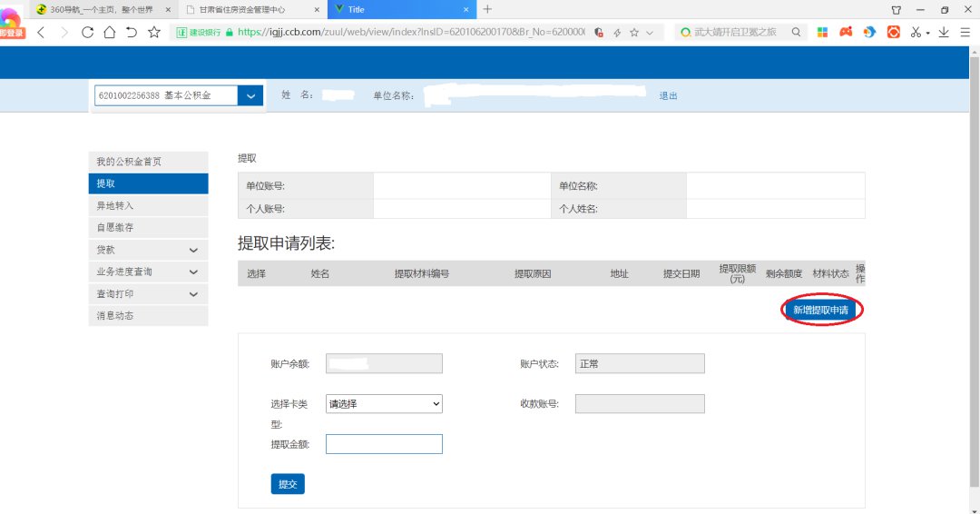Switch to the 甘肃省住房资金管理中心 tab

(250, 9)
